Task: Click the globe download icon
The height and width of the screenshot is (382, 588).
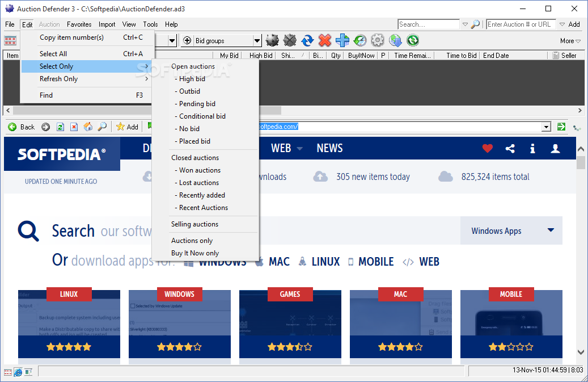Action: pyautogui.click(x=395, y=40)
